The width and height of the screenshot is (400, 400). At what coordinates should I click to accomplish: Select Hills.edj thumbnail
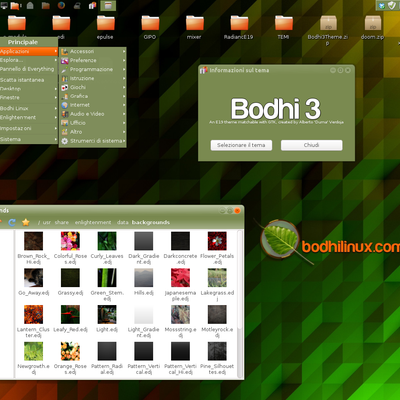[x=144, y=278]
